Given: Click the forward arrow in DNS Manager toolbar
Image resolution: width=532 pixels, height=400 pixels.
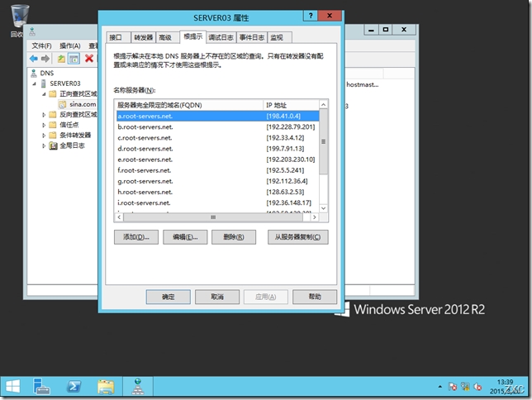Looking at the screenshot, I should coord(45,59).
